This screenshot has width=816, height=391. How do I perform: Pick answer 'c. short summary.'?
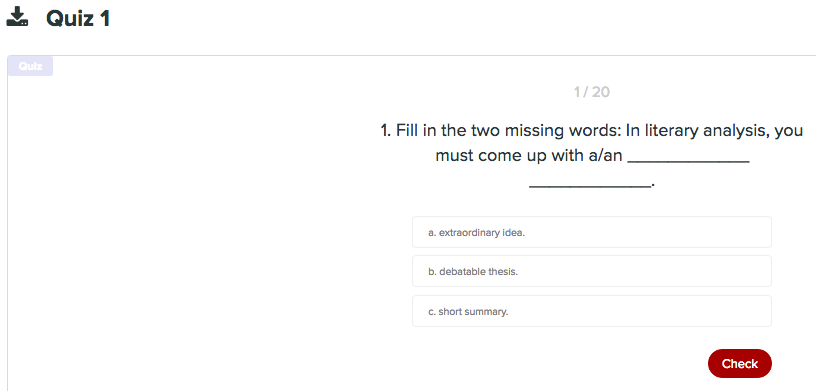(592, 311)
